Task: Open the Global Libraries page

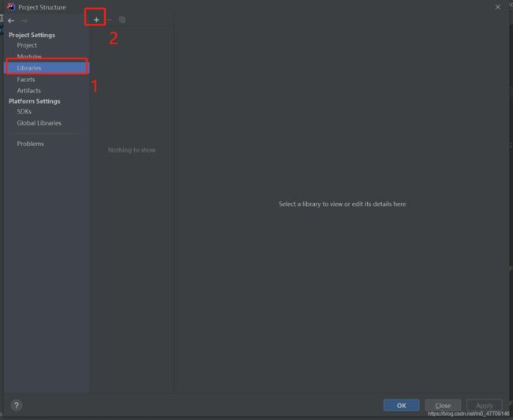Action: [x=39, y=123]
